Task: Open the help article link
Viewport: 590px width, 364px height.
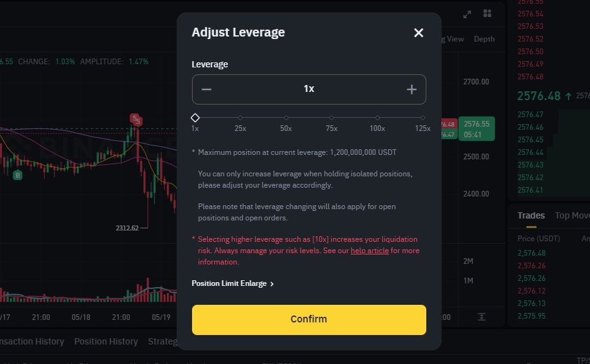Action: point(370,251)
